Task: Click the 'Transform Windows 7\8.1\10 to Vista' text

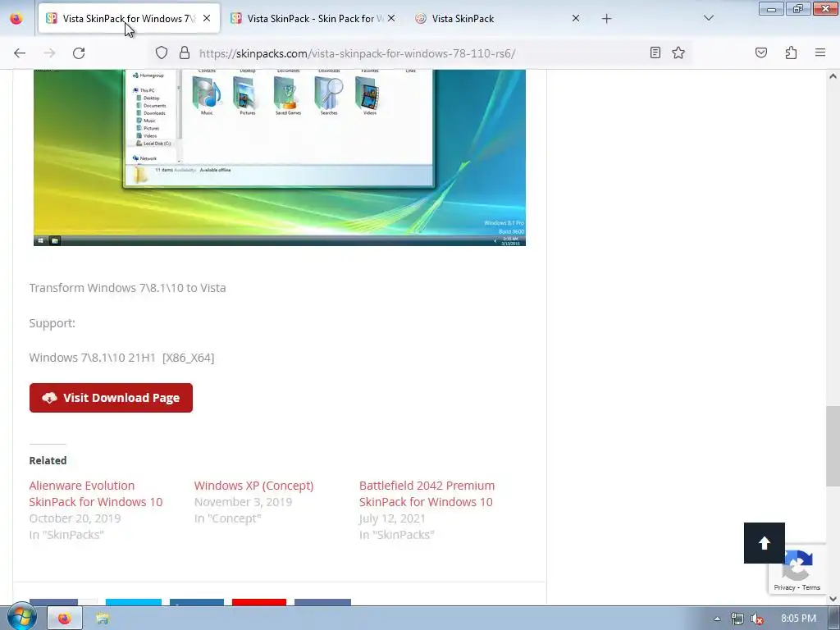Action: (x=127, y=288)
